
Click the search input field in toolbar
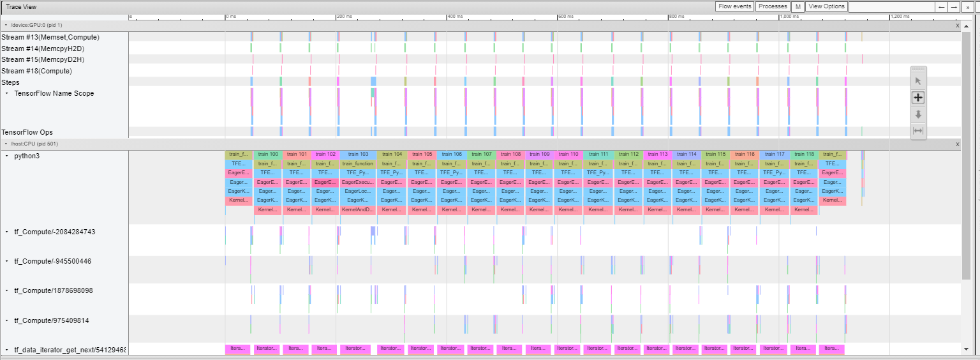point(891,6)
